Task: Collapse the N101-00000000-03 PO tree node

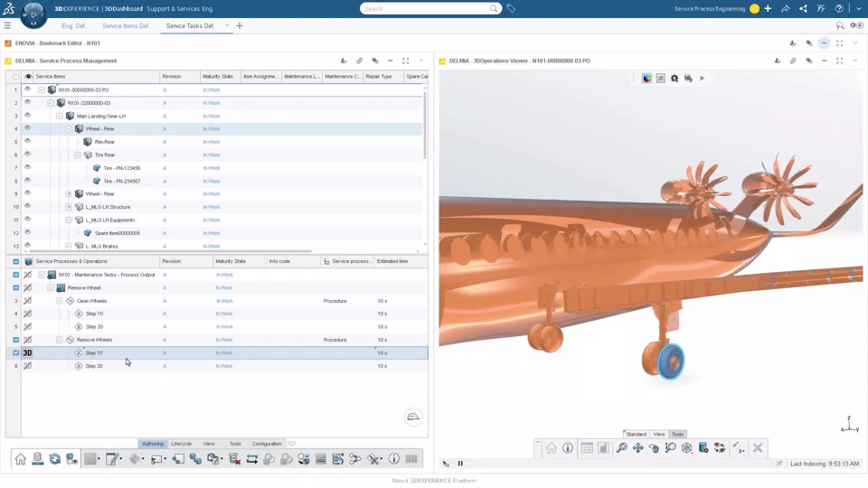Action: coord(42,89)
